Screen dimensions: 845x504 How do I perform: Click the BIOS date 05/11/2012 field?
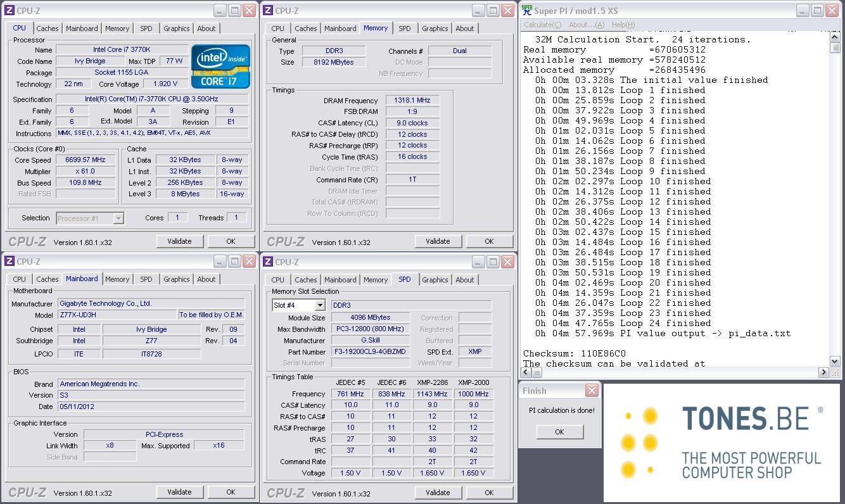151,406
